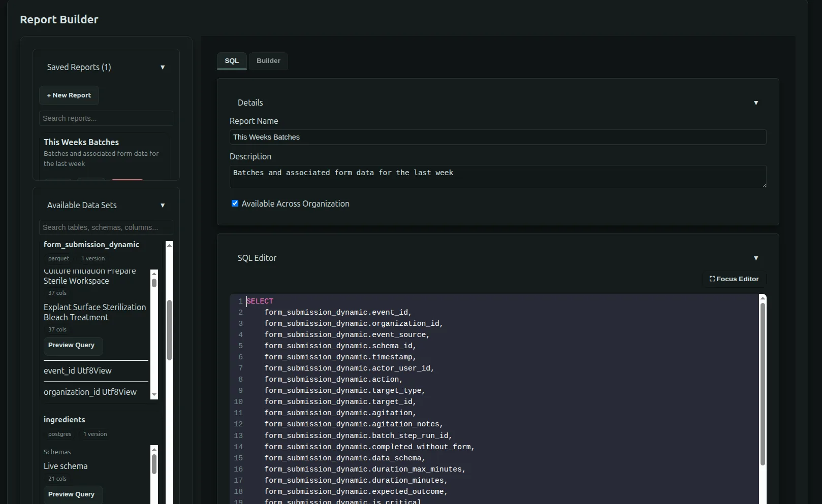Focus the Search tables, schemas, columns field
Image resolution: width=822 pixels, height=504 pixels.
(106, 227)
